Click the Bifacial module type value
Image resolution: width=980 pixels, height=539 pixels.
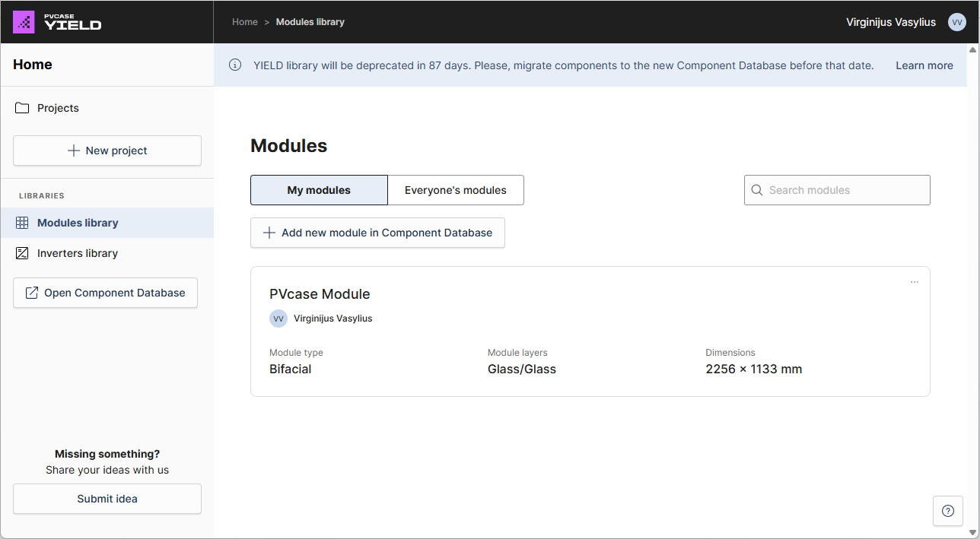click(x=291, y=369)
